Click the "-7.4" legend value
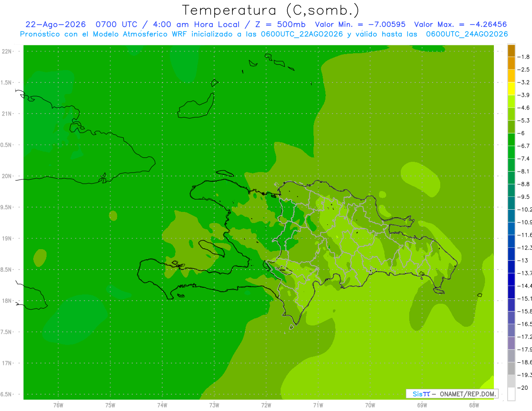The image size is (532, 411). click(x=524, y=158)
